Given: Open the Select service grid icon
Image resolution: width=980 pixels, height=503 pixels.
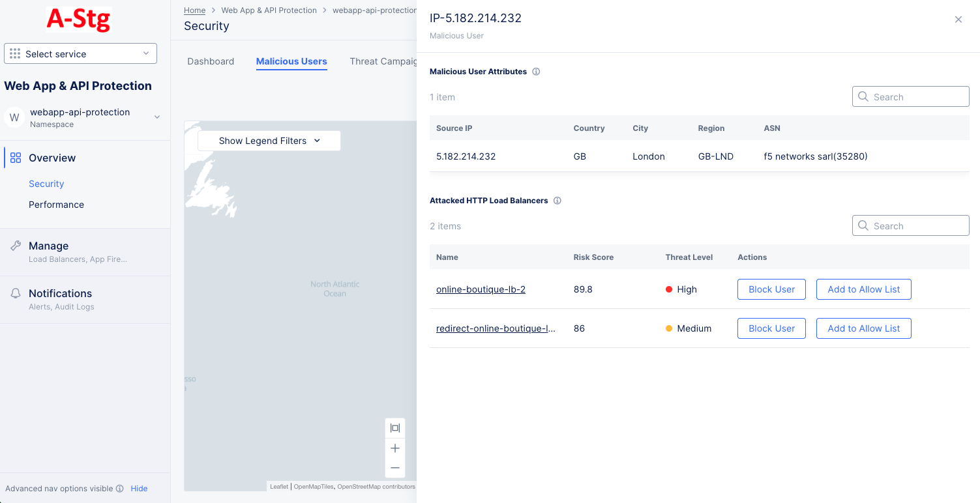Looking at the screenshot, I should (14, 53).
